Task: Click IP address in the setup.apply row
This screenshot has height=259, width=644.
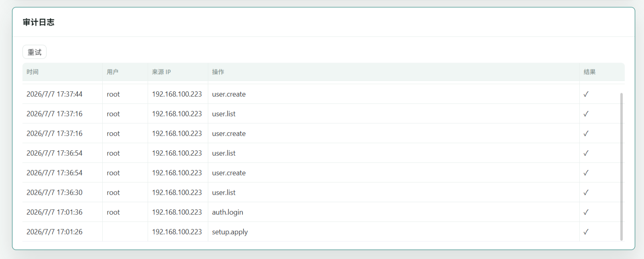Action: [x=177, y=232]
